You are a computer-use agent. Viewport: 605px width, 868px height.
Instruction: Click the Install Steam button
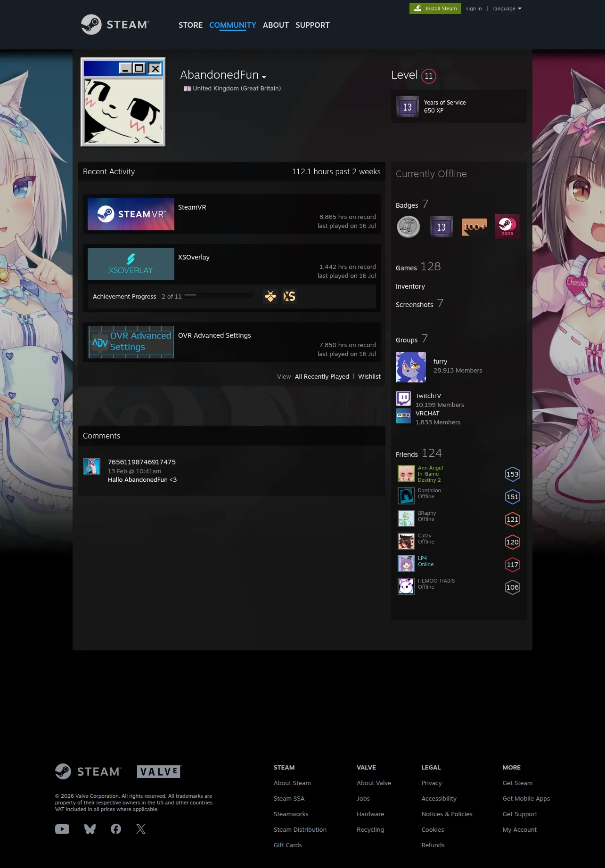[x=435, y=8]
